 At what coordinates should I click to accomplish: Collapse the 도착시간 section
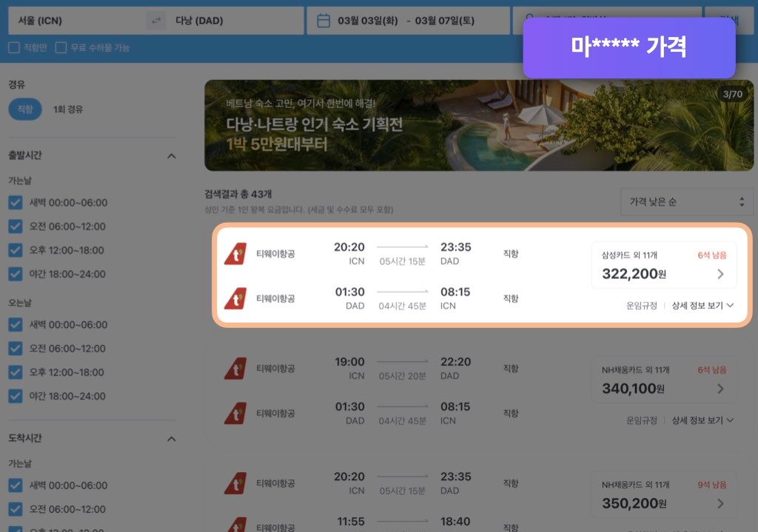click(x=172, y=438)
